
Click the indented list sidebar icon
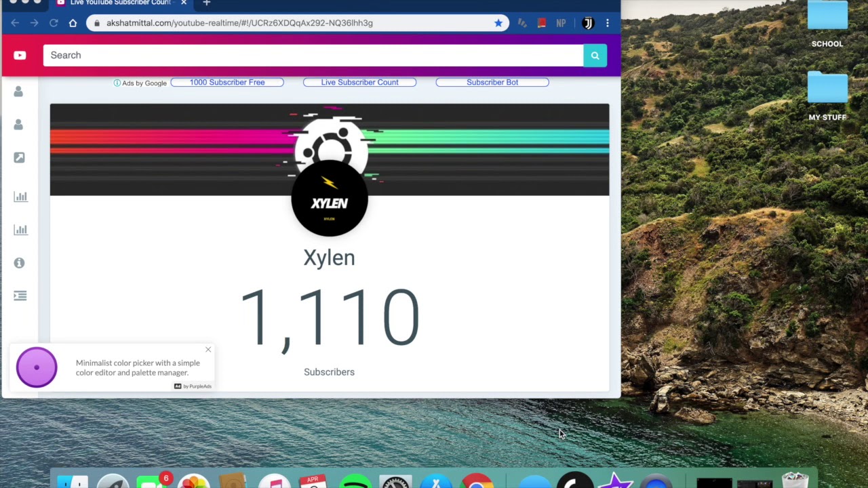click(x=20, y=296)
